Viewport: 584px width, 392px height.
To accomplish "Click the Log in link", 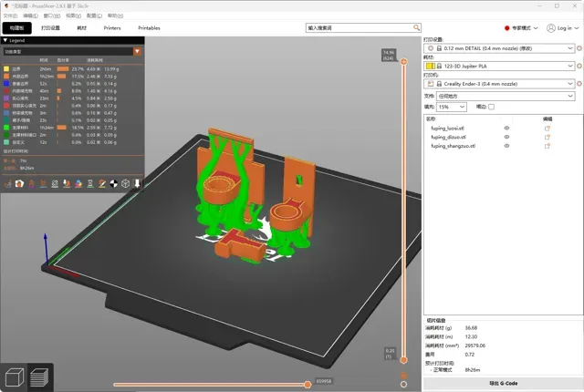I will 564,28.
